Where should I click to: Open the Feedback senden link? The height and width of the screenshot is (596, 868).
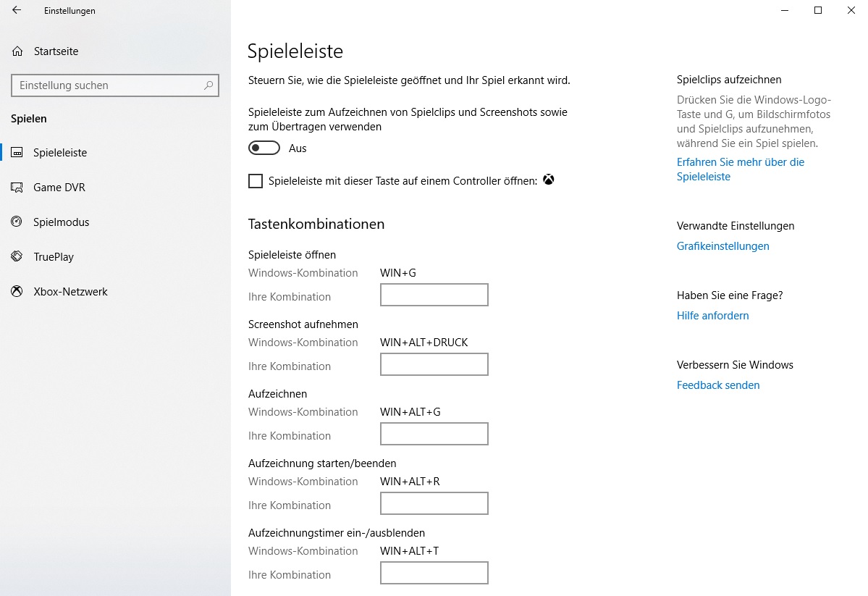point(718,385)
